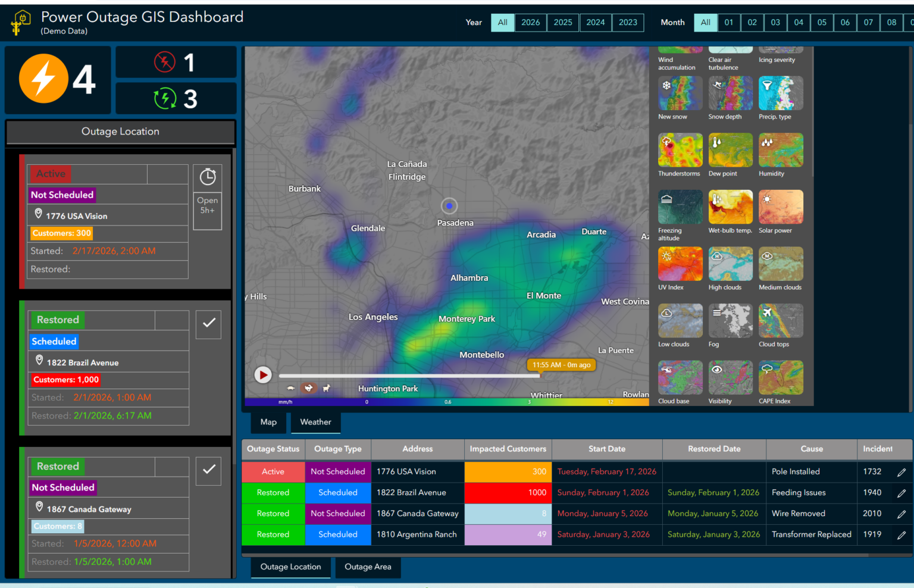Click the red active outages indicator icon
This screenshot has height=588, width=914.
pyautogui.click(x=165, y=62)
